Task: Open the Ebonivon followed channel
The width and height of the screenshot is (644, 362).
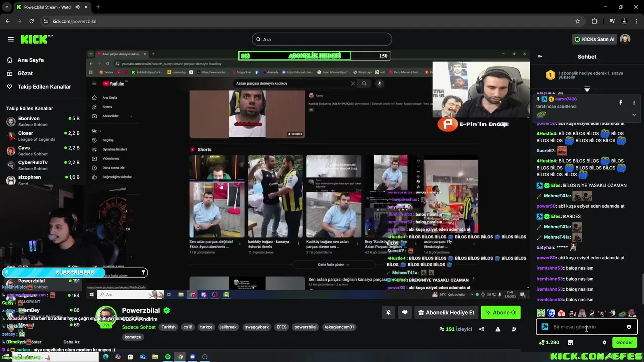Action: pos(43,121)
